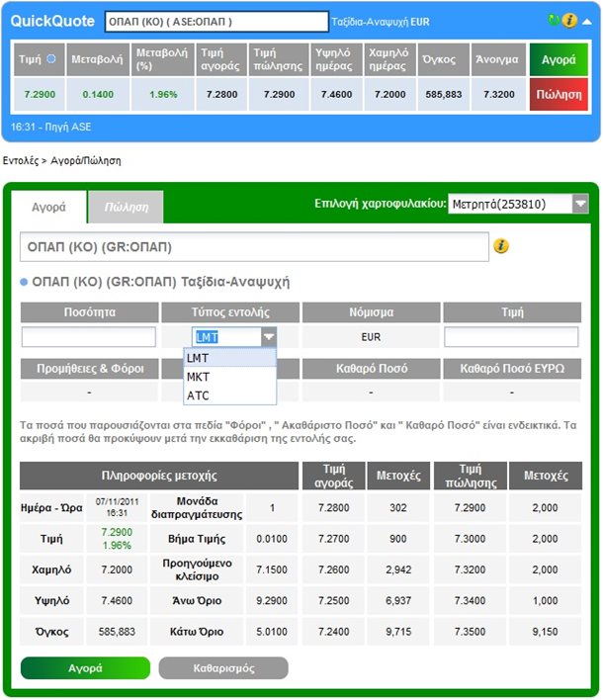Click the bid price 7.2700
The image size is (603, 700).
334,539
